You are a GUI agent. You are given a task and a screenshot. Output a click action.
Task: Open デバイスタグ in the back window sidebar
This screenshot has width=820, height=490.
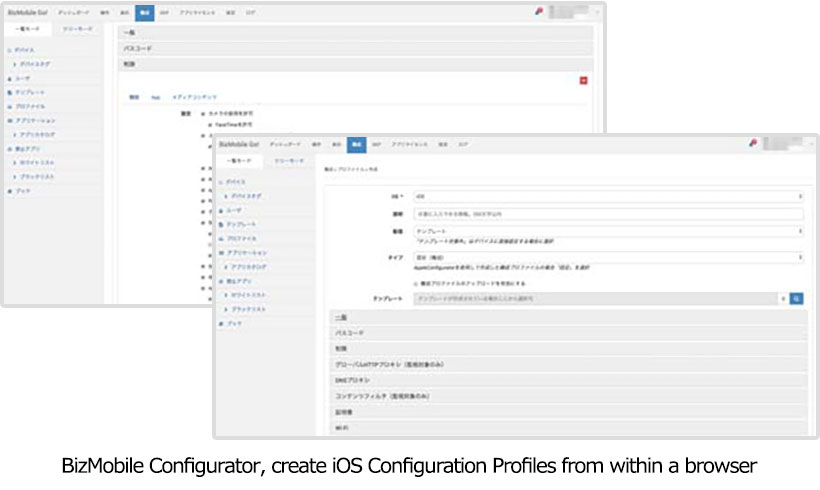click(35, 64)
